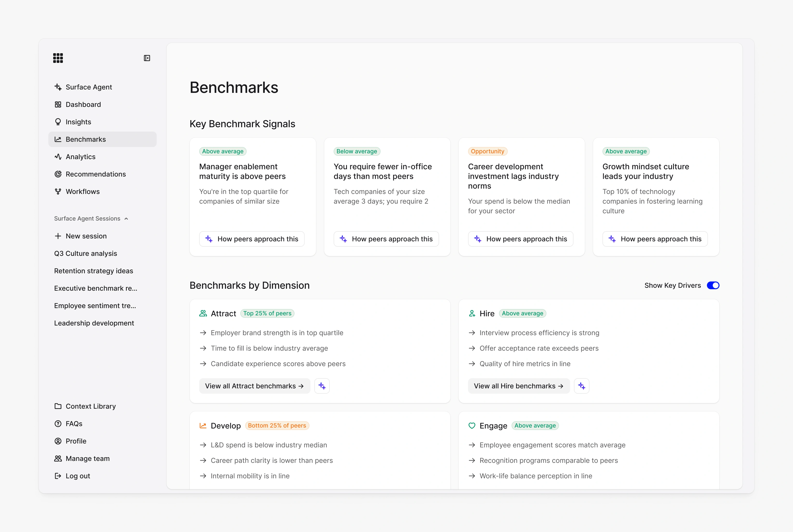Click the Benchmarks chart icon in sidebar

tap(58, 140)
